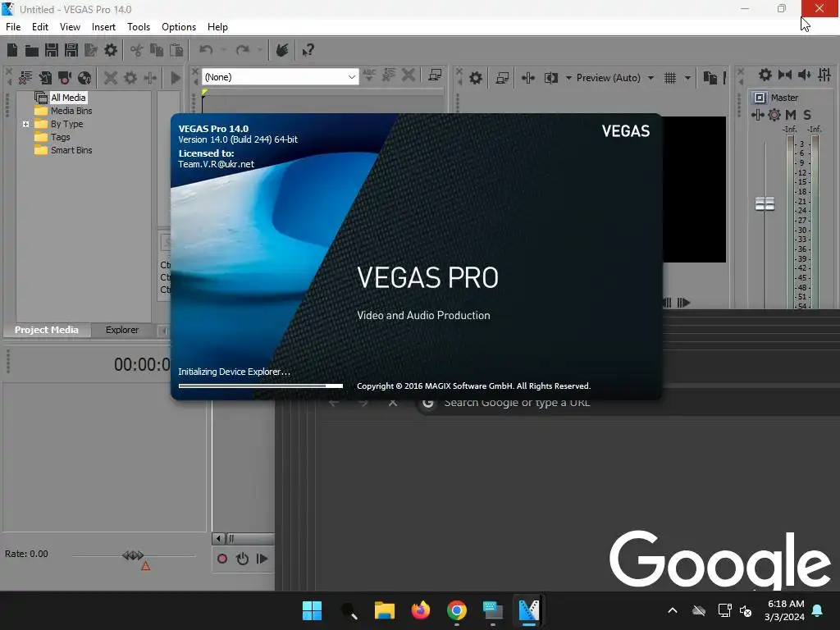Solo the Master bus with S

[807, 115]
